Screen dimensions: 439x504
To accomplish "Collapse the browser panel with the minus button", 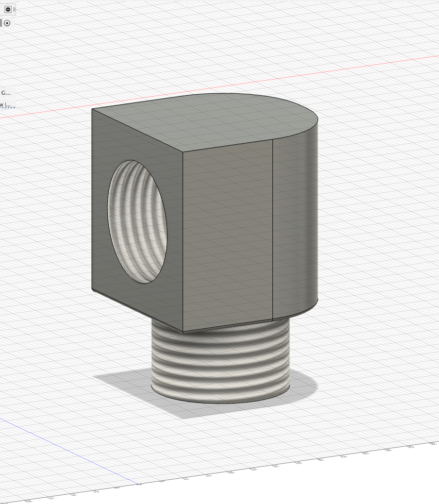I will [x=8, y=9].
